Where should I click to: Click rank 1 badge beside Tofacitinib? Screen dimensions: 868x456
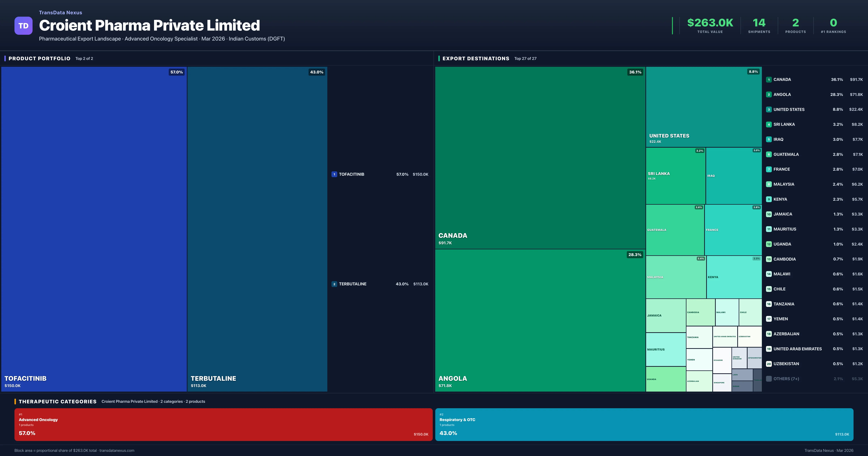[334, 174]
